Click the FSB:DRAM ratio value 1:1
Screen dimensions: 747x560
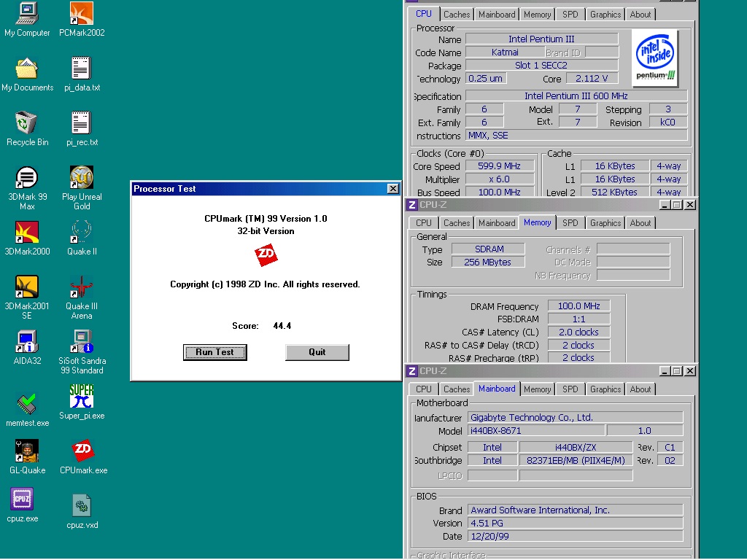click(578, 319)
